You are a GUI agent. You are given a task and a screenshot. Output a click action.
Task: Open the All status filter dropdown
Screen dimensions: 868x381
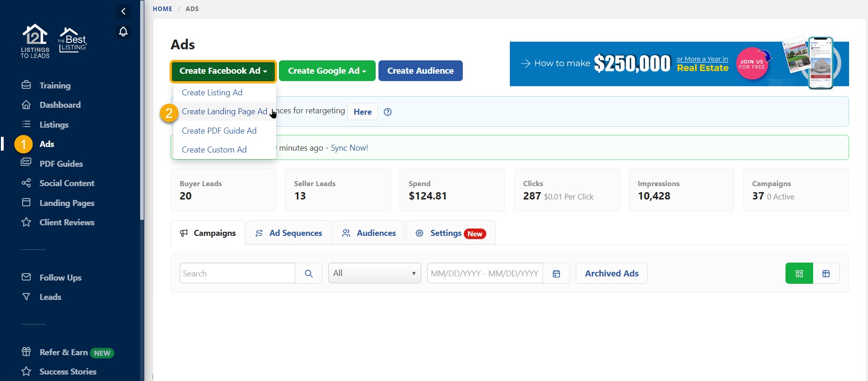tap(375, 273)
